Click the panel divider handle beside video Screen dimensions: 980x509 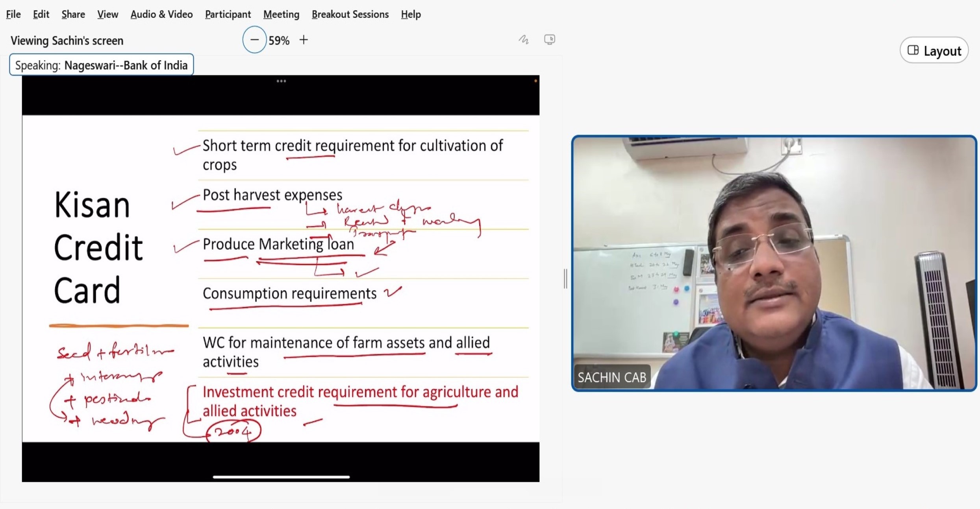pyautogui.click(x=566, y=278)
